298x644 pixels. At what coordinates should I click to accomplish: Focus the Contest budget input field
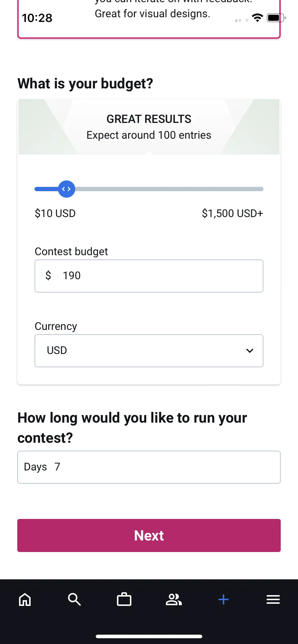click(149, 276)
